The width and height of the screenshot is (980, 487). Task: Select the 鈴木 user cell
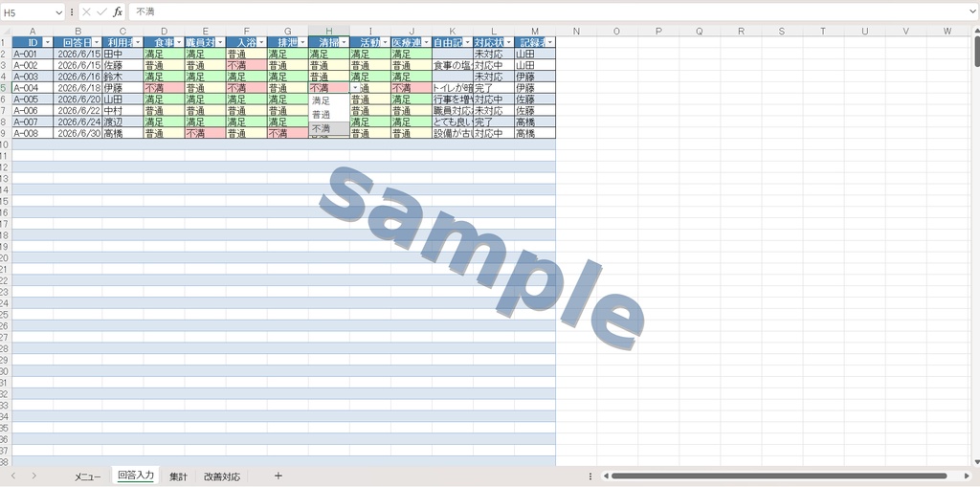click(x=122, y=77)
